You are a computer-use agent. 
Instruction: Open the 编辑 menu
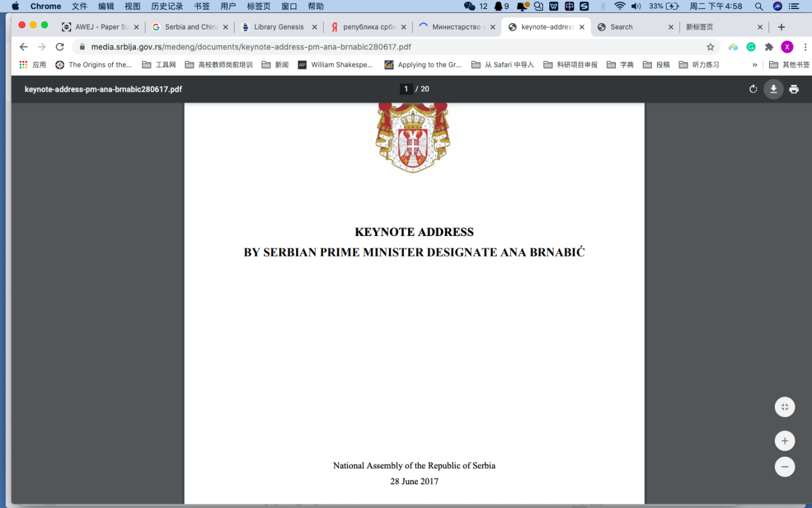[x=106, y=6]
